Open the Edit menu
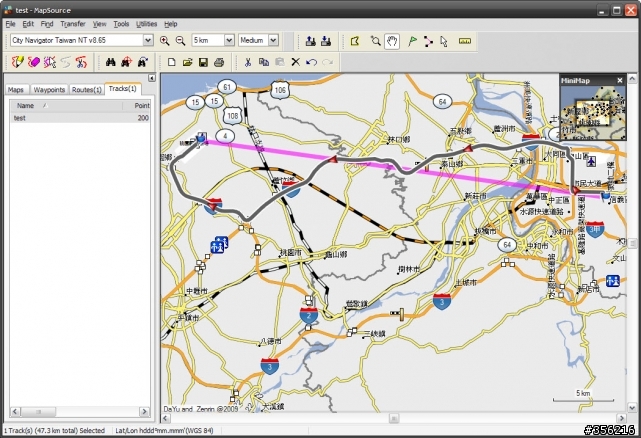The width and height of the screenshot is (641, 438). (x=28, y=24)
